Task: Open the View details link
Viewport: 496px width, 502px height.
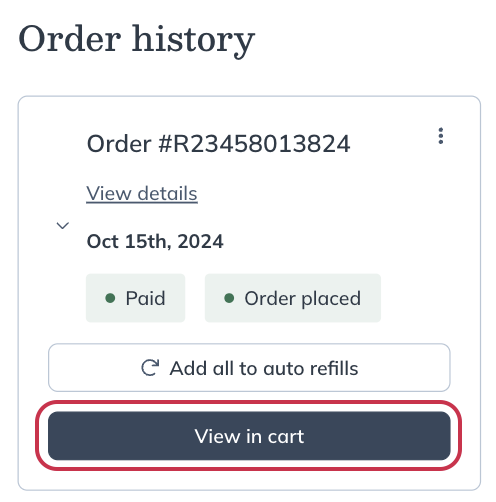Action: pyautogui.click(x=142, y=193)
